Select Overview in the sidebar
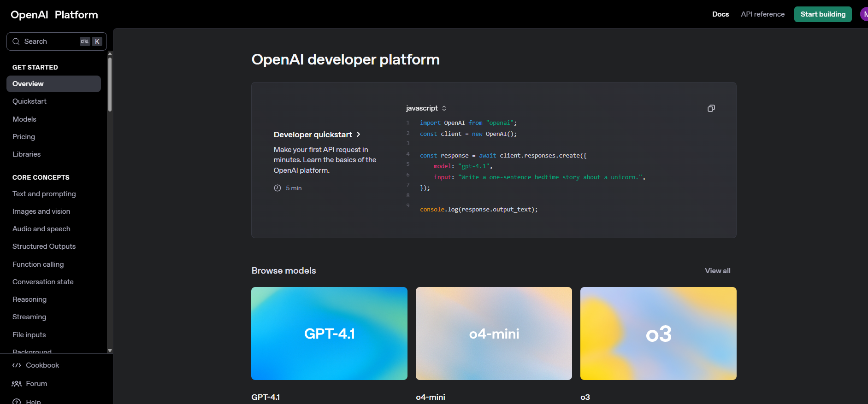This screenshot has height=404, width=868. [53, 84]
